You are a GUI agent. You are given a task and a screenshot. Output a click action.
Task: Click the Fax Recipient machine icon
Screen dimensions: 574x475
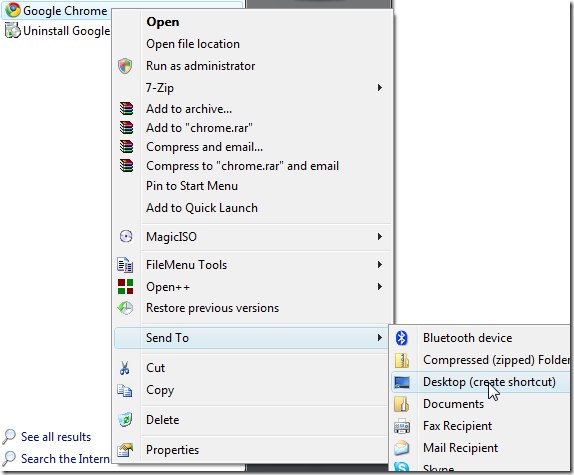pos(402,426)
